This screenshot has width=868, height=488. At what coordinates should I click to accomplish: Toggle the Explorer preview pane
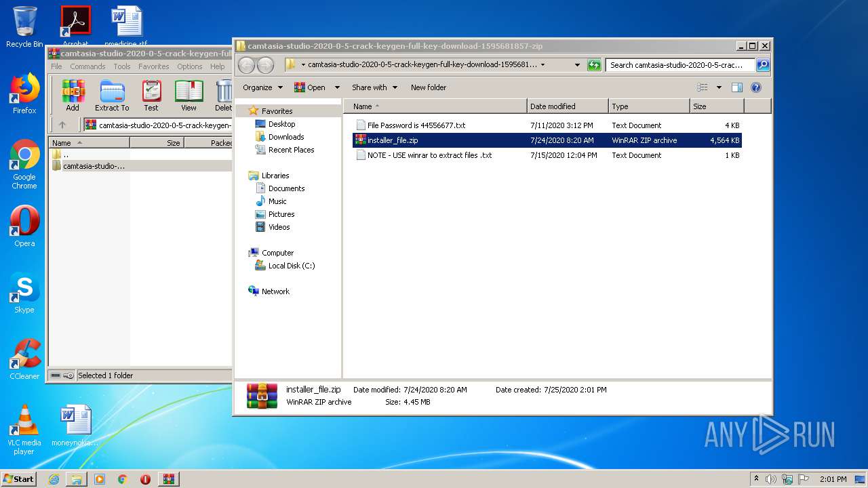[737, 87]
